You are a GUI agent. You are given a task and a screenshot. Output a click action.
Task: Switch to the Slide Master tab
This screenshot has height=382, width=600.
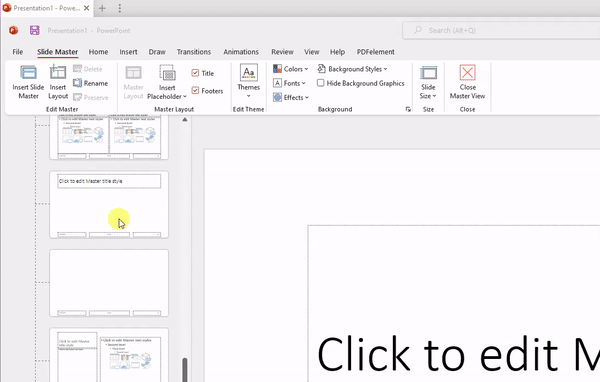pos(57,52)
